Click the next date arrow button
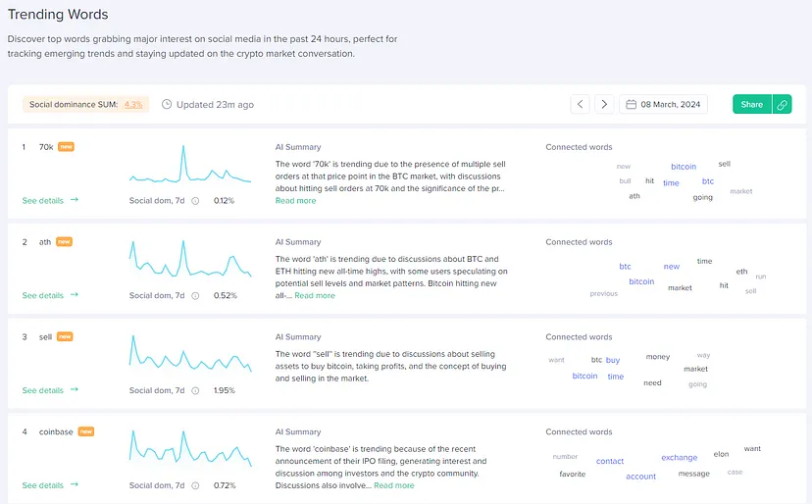This screenshot has width=812, height=504. 604,104
